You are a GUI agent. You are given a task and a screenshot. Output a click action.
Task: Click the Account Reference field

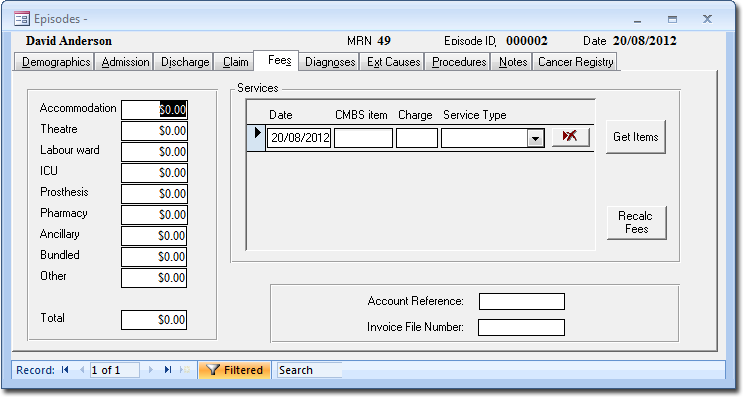522,301
